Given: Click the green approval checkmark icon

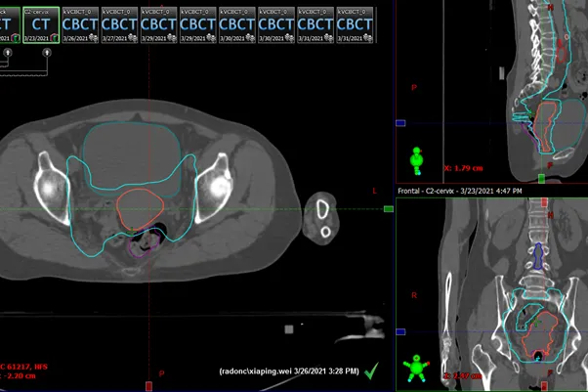Looking at the screenshot, I should (371, 370).
